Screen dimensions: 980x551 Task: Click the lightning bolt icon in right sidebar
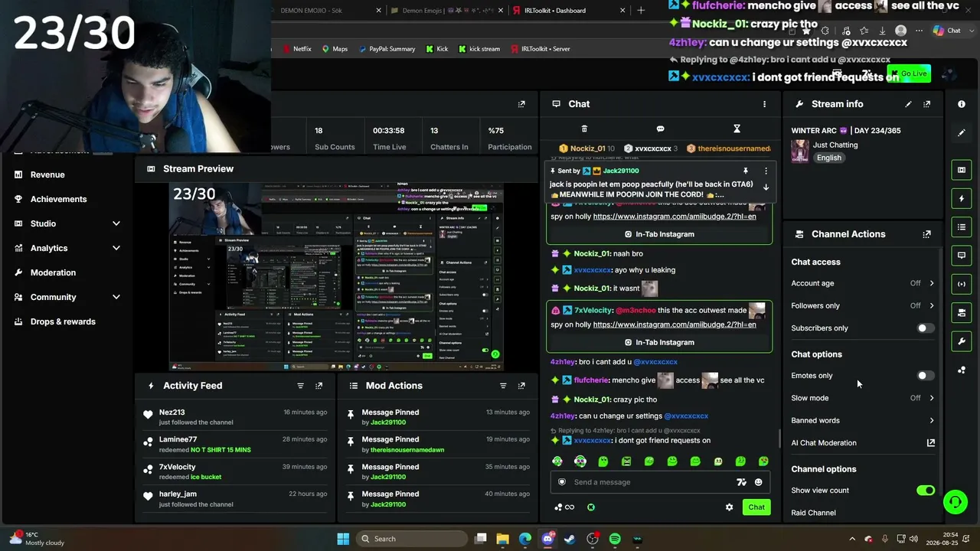tap(962, 199)
